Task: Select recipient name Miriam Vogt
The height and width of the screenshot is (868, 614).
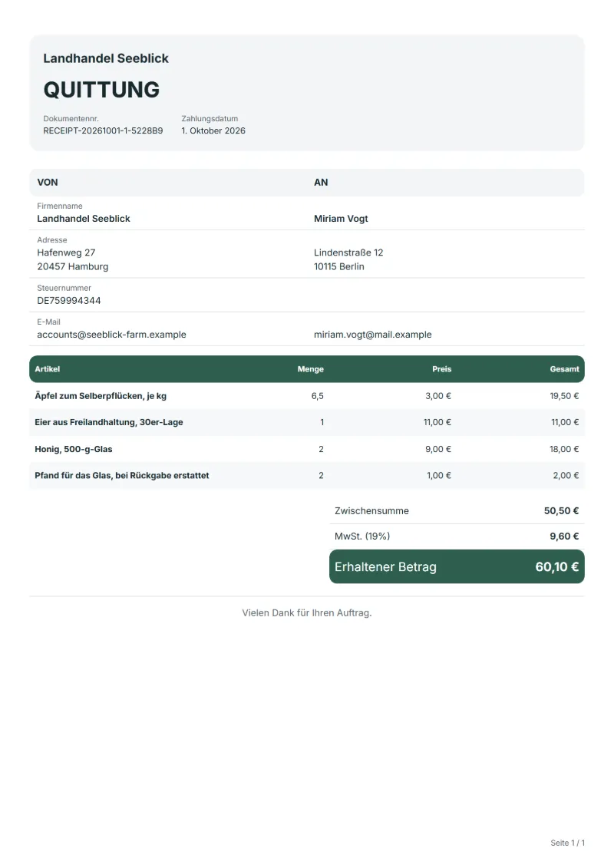Action: (341, 219)
